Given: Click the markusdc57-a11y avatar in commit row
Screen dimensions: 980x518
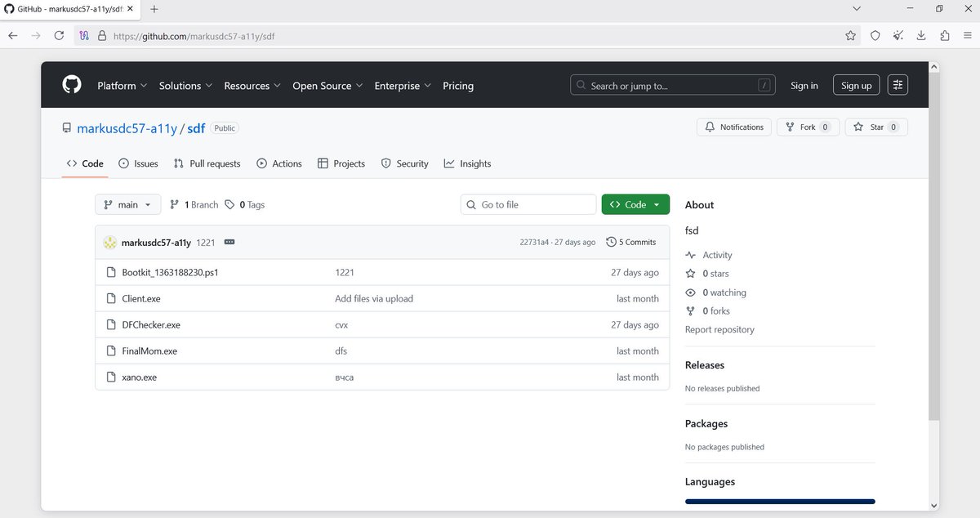Looking at the screenshot, I should click(x=110, y=243).
